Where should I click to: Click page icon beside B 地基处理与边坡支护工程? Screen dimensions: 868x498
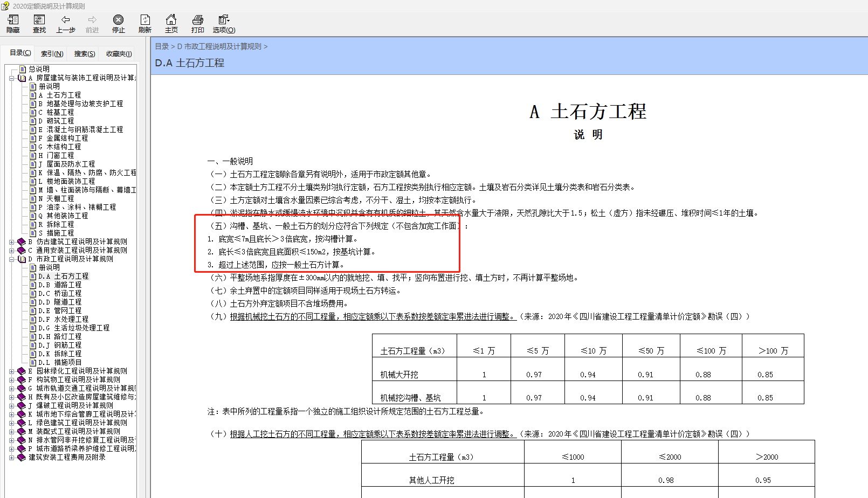click(33, 103)
